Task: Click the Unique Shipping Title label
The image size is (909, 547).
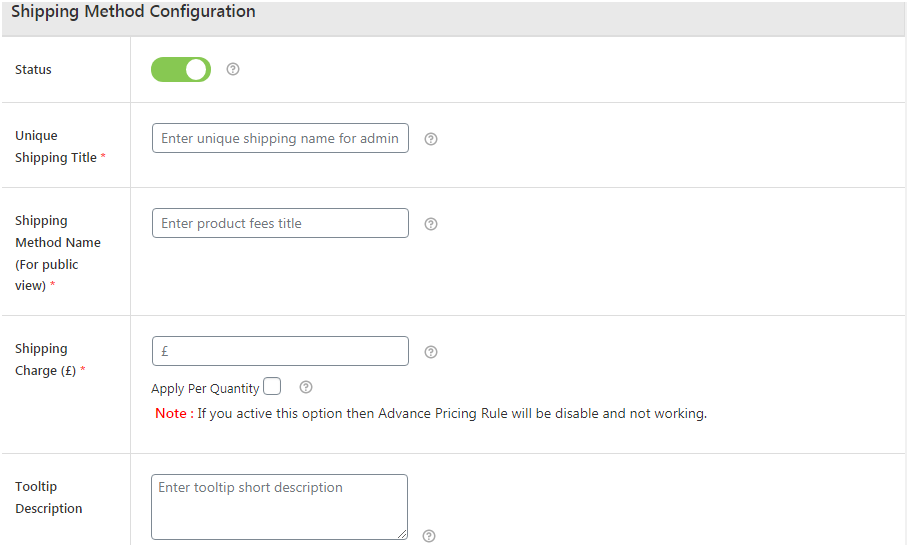Action: click(x=56, y=146)
